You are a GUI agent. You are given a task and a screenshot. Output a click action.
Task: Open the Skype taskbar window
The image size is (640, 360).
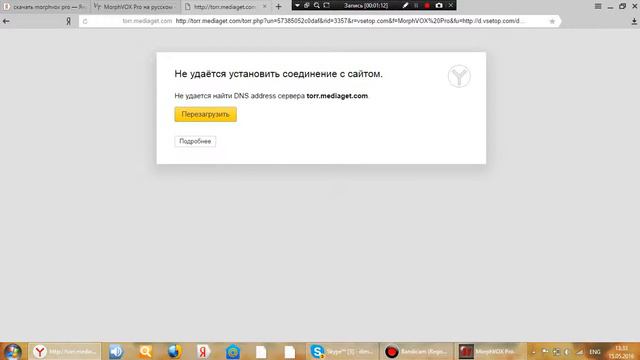pos(342,351)
